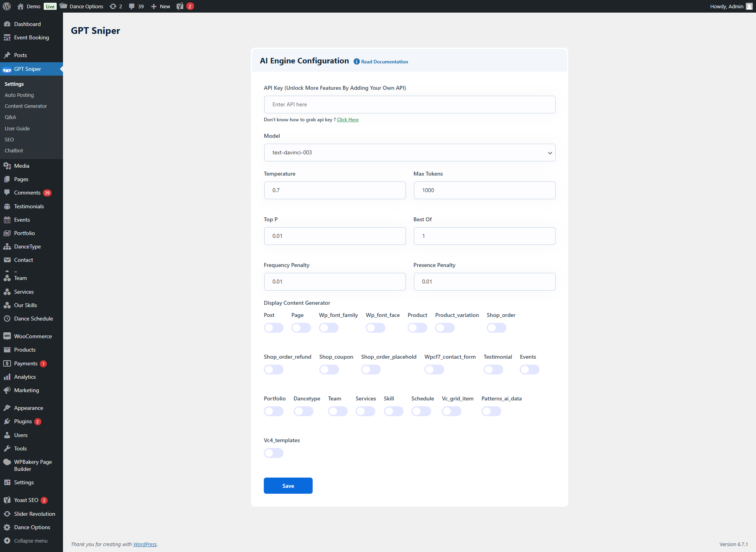Open the Q&A submenu item
The width and height of the screenshot is (756, 552).
click(10, 117)
